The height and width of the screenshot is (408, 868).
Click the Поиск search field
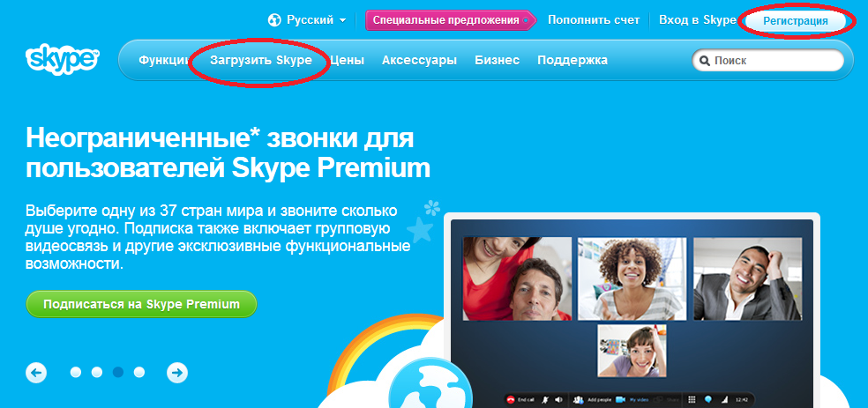click(x=768, y=60)
